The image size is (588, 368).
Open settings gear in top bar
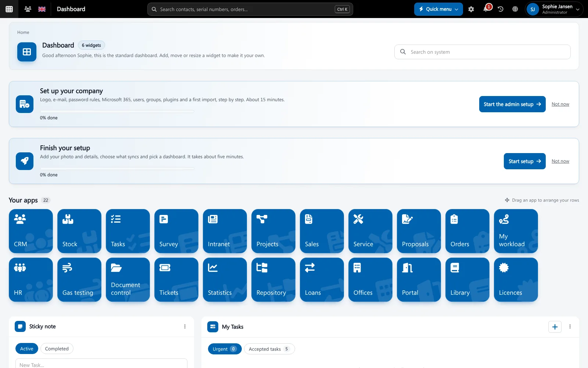coord(471,9)
